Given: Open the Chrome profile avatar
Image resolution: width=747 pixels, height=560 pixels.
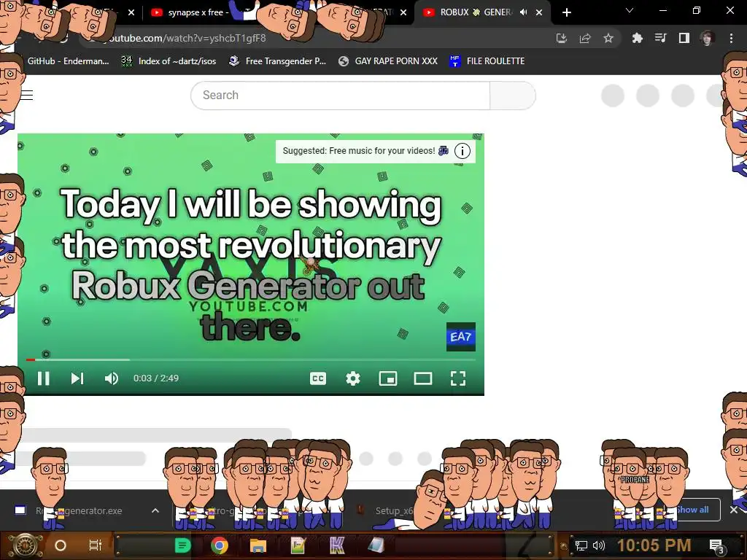Looking at the screenshot, I should pyautogui.click(x=708, y=38).
